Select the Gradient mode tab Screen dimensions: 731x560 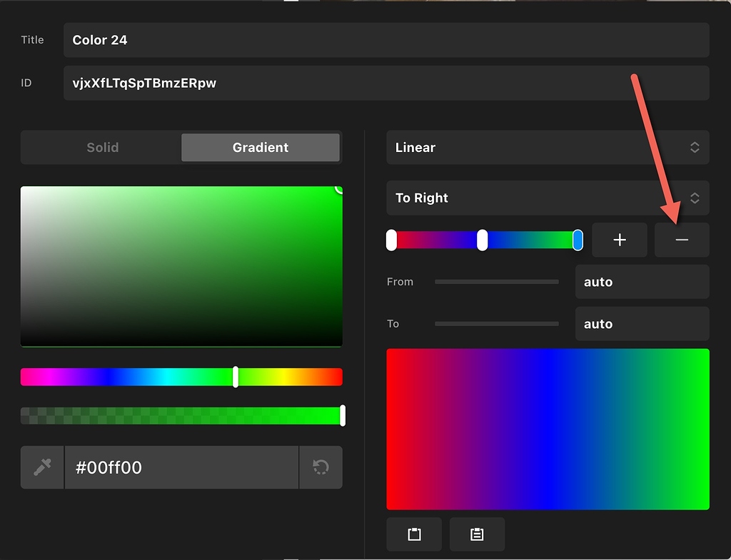tap(260, 148)
